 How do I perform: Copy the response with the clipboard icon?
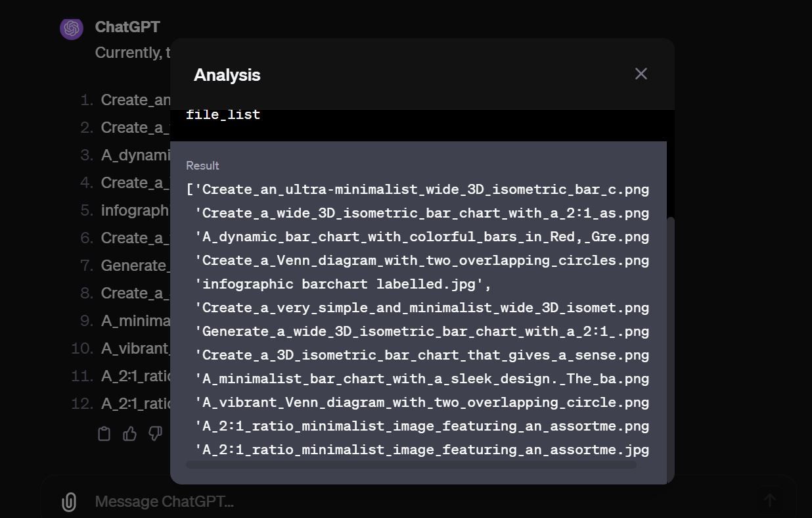click(x=104, y=433)
